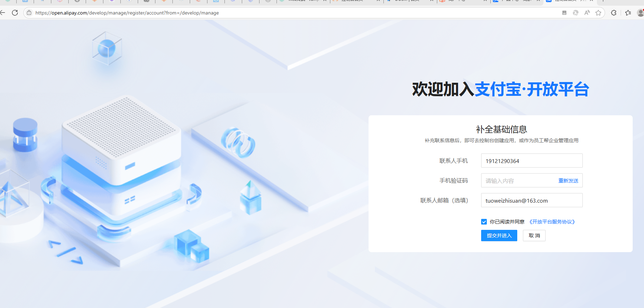Reload the page with the refresh icon

pos(15,13)
